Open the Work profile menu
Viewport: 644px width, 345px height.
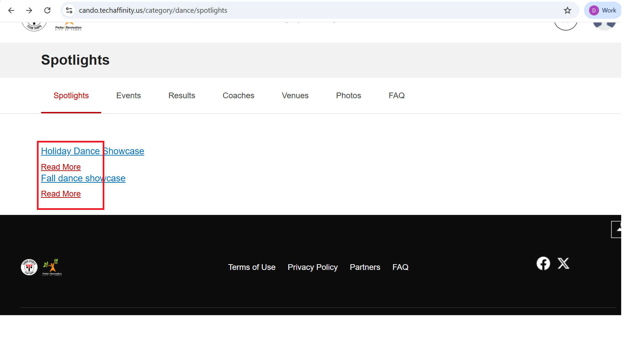click(x=603, y=10)
